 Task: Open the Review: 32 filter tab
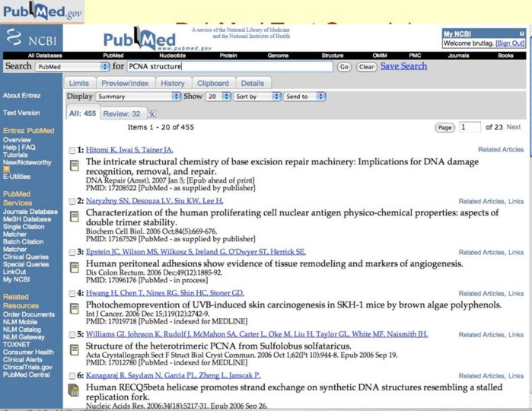click(121, 113)
